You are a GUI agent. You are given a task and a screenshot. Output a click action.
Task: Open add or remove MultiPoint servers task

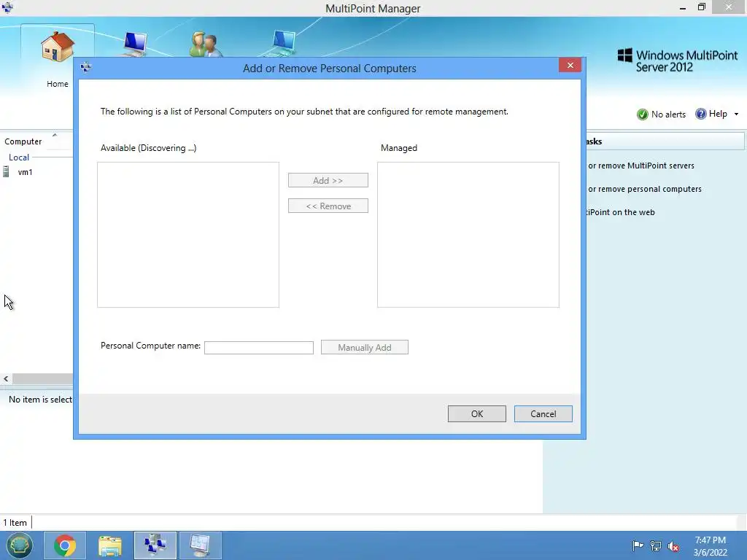(640, 166)
